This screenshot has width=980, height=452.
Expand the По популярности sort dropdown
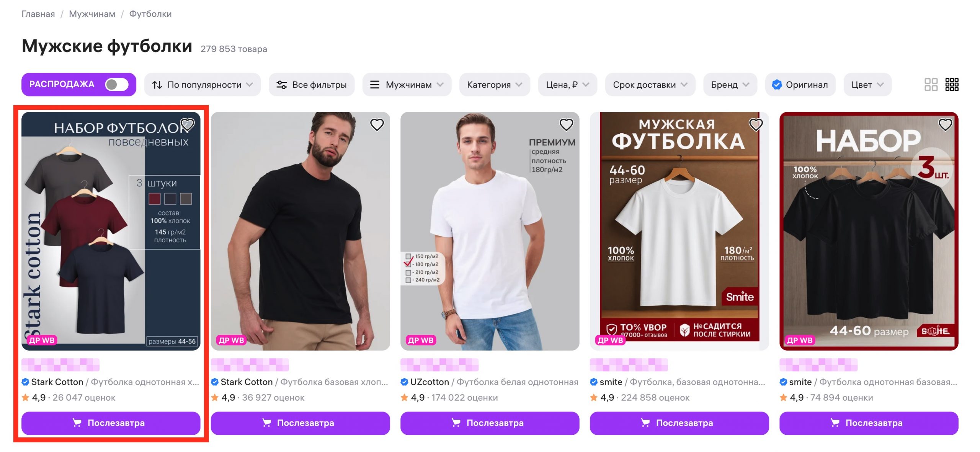[202, 85]
